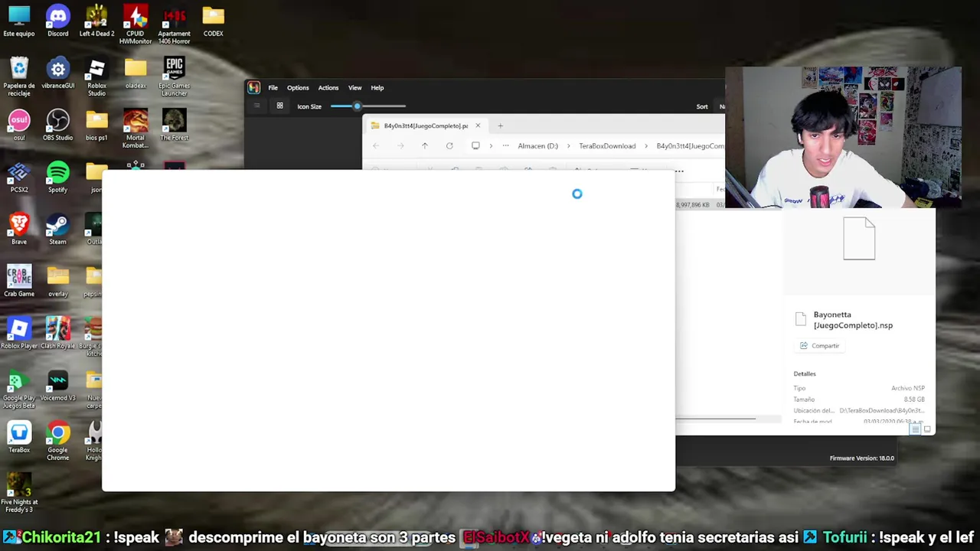Click the Compartir button in details pane

(x=820, y=346)
